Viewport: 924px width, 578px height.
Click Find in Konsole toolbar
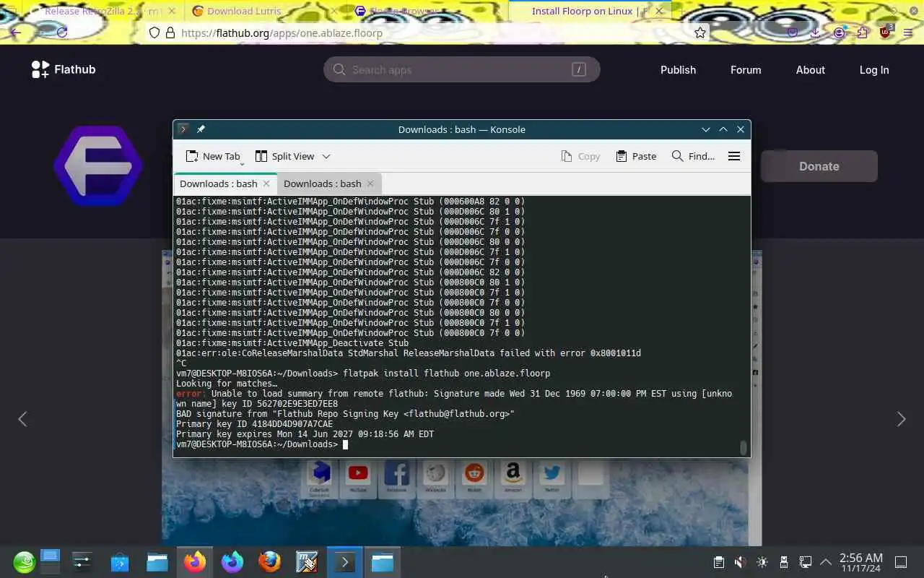pos(693,156)
